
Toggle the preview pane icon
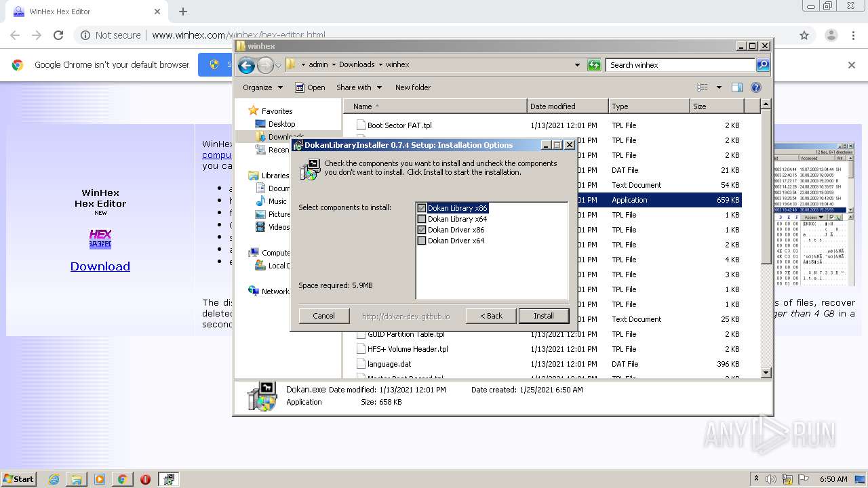pos(737,87)
